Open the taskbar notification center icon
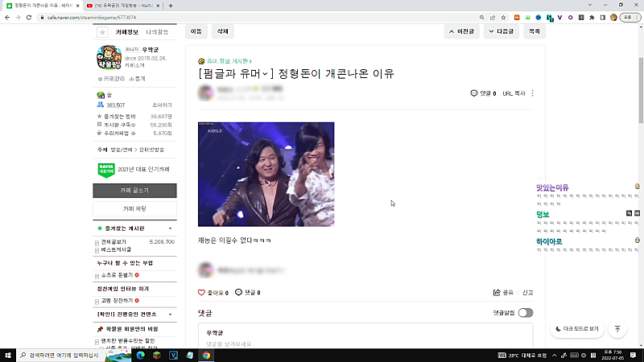Viewport: 644px width, 362px height. tap(633, 356)
